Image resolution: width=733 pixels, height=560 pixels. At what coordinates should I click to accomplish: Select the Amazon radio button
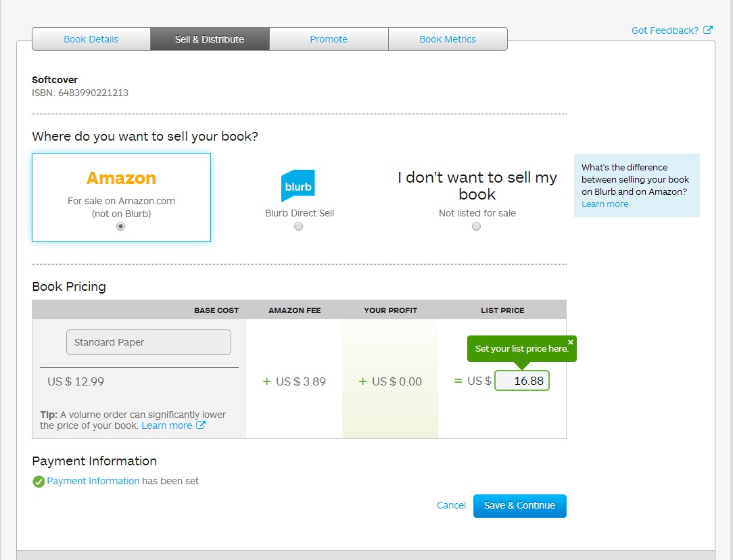click(x=120, y=227)
